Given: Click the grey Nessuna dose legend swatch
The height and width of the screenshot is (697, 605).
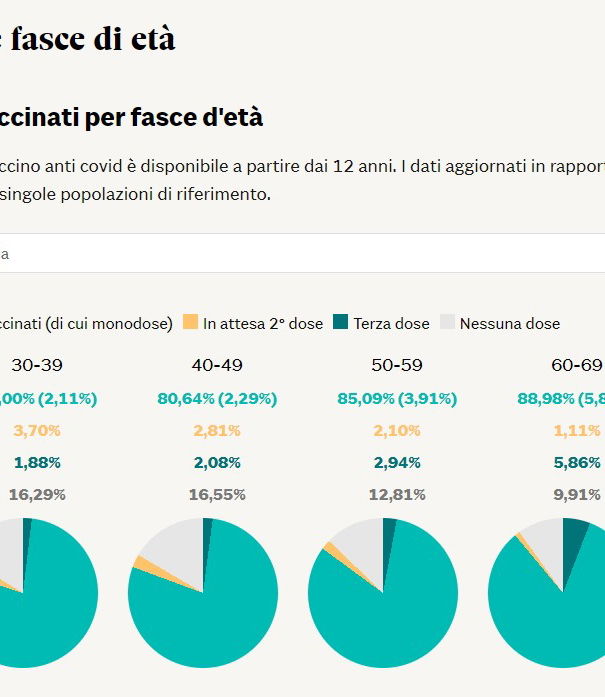Looking at the screenshot, I should 448,322.
